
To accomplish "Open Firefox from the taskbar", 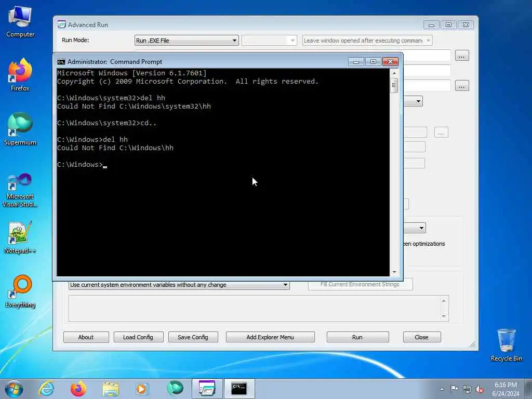I will 78,389.
